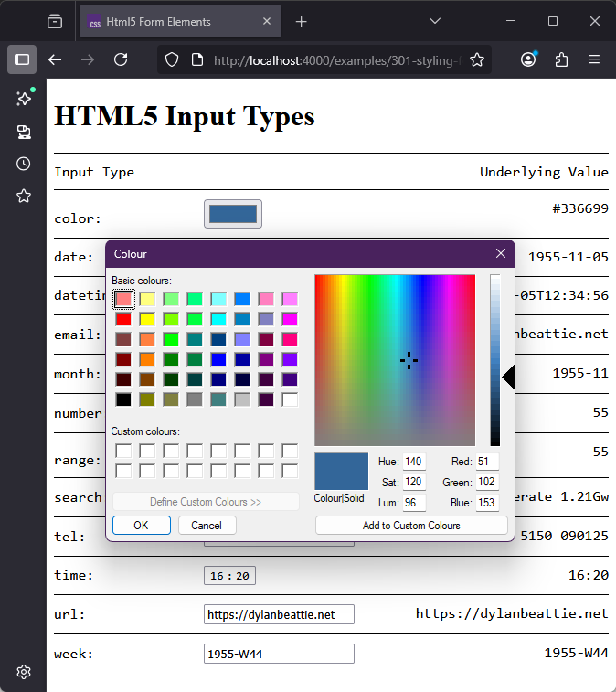Viewport: 616px width, 692px height.
Task: Open a new browser tab
Action: (x=302, y=21)
